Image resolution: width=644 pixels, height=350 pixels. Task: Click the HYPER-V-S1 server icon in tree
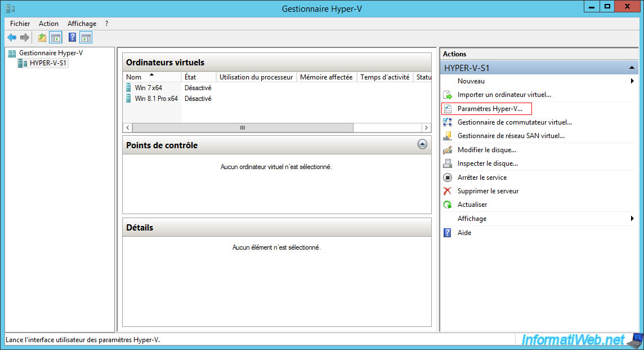coord(23,63)
